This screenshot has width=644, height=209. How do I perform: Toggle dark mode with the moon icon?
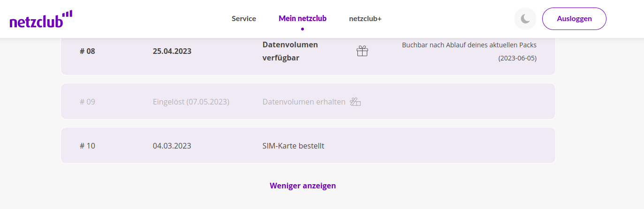525,19
